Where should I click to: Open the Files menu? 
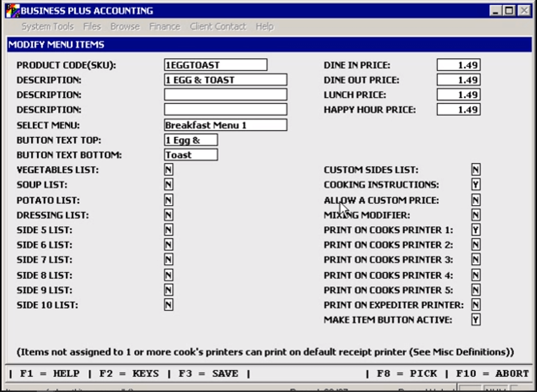(x=92, y=26)
